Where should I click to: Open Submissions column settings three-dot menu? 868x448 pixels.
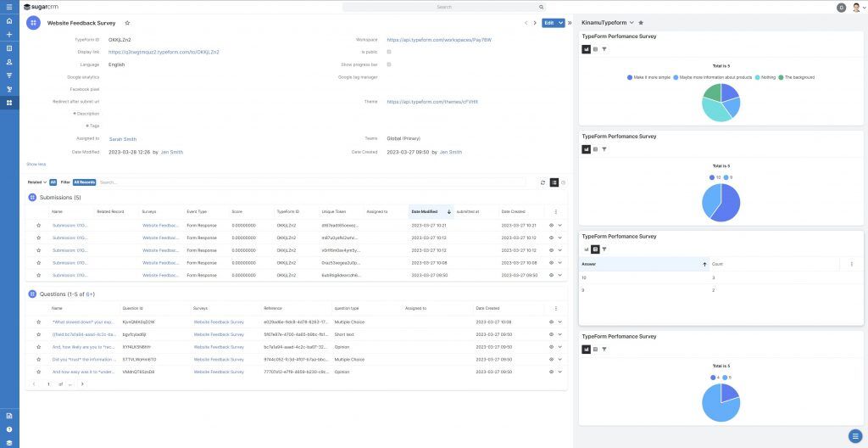(x=556, y=212)
